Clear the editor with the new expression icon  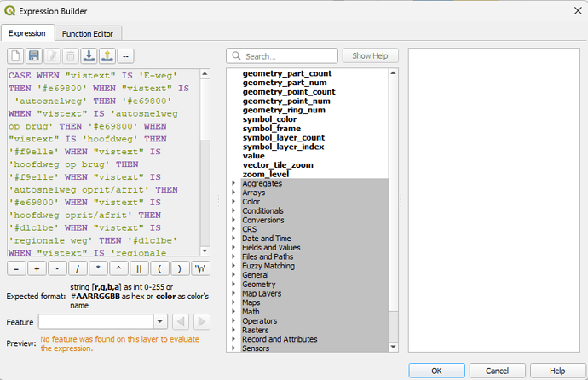point(15,56)
